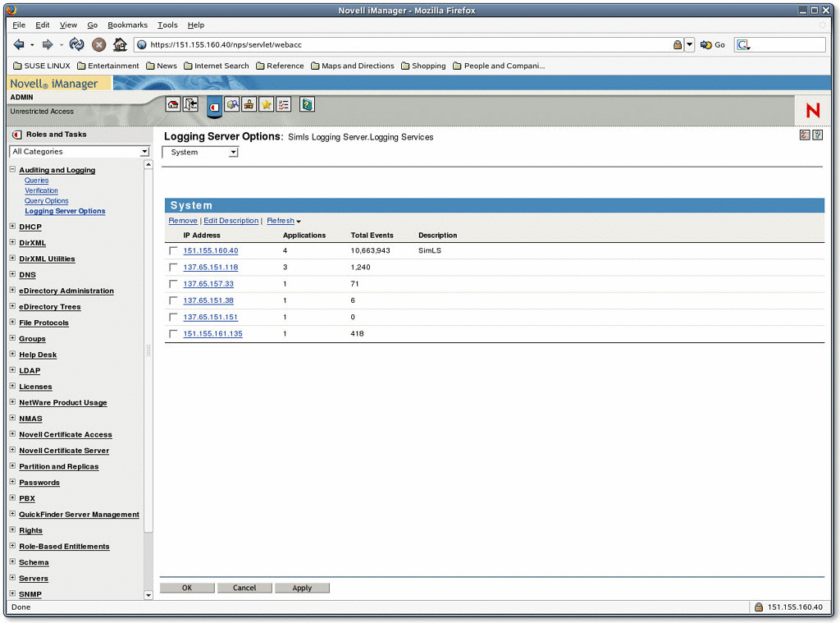
Task: Expand the DHCP role
Action: (12, 227)
